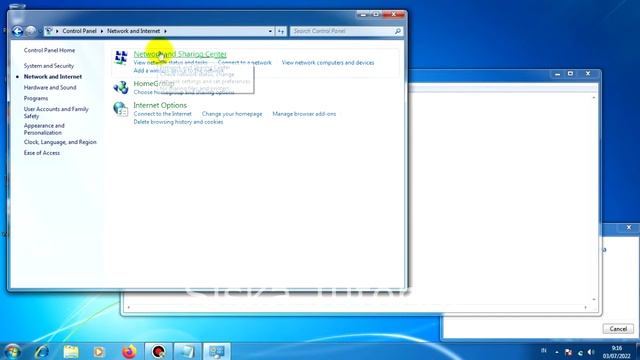Click the Internet Options globe icon

click(x=120, y=109)
